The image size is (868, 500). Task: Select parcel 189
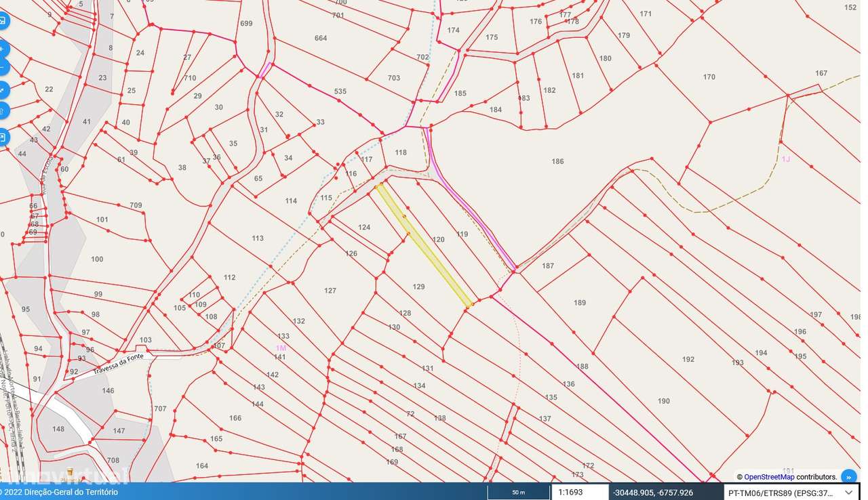tap(580, 302)
